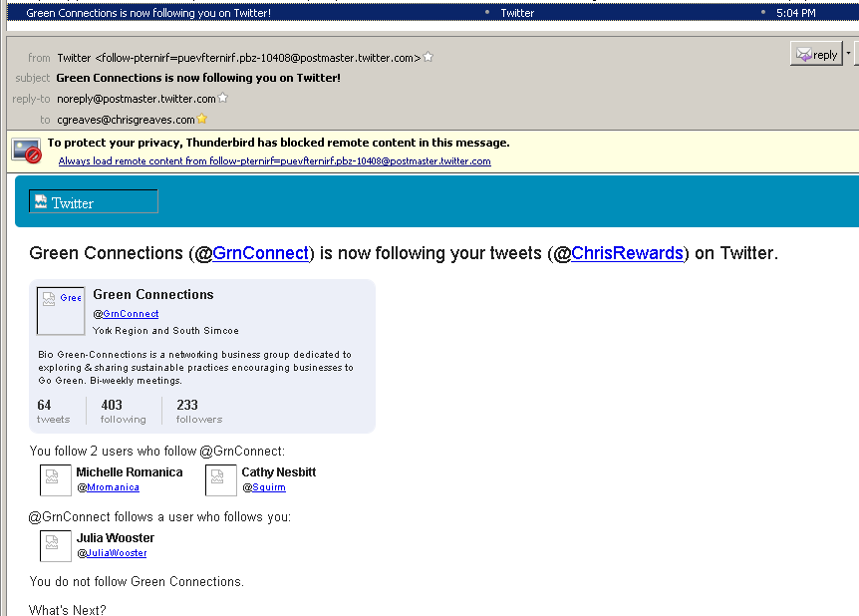Screen dimensions: 859x616
Task: Click Michelle Romanica's avatar placeholder
Action: click(x=56, y=480)
